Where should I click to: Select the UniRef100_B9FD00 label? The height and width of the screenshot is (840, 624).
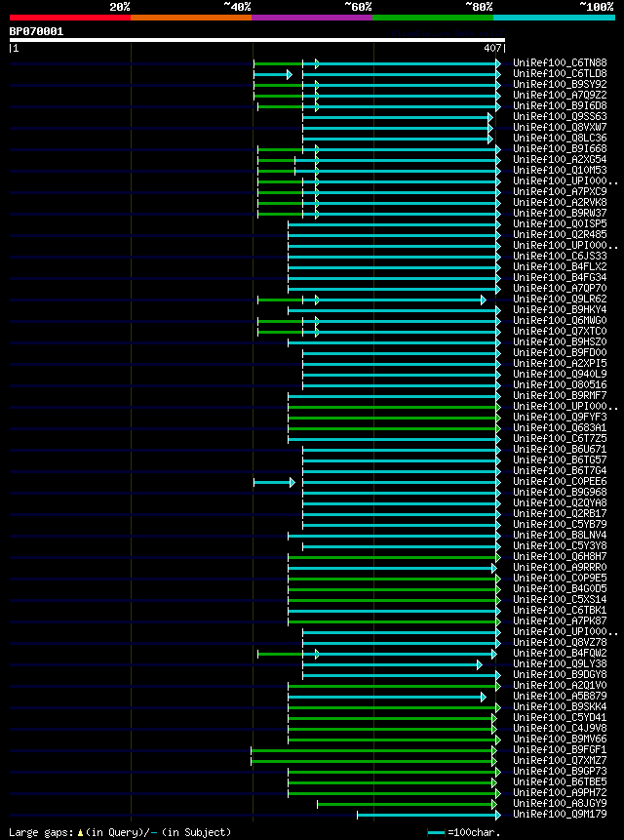(560, 352)
